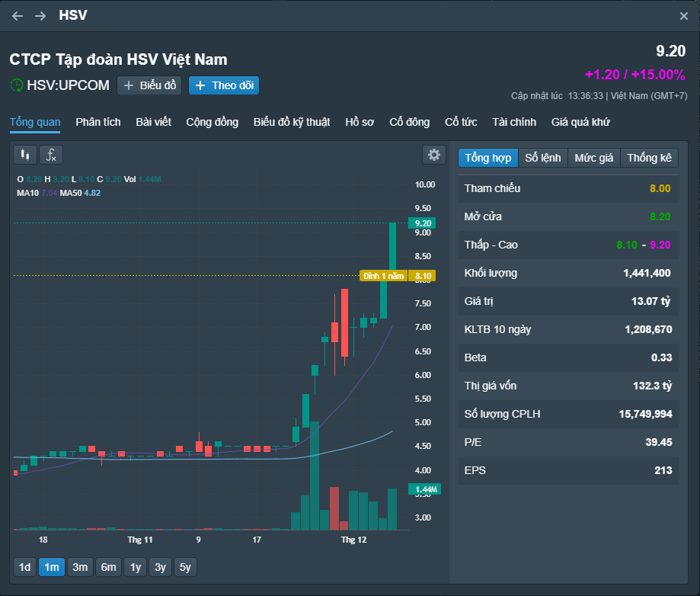Open the Cổ đông tab
Image resolution: width=700 pixels, height=596 pixels.
(x=409, y=122)
